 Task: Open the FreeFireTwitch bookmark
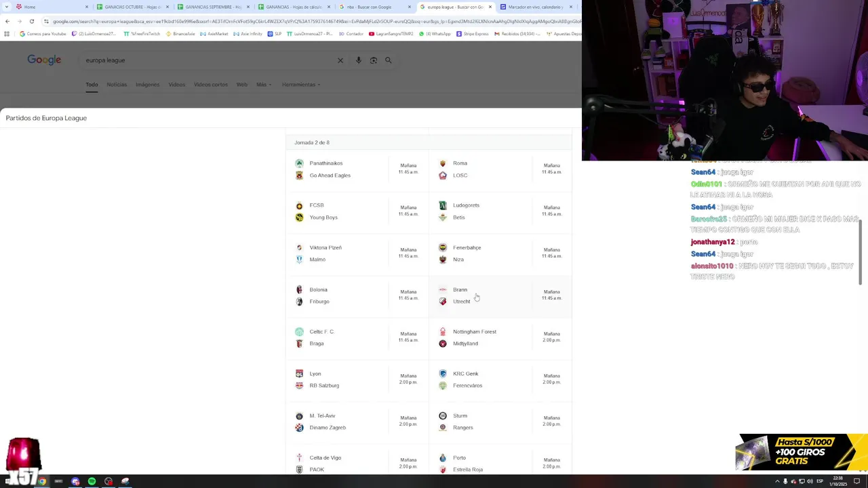pos(142,34)
